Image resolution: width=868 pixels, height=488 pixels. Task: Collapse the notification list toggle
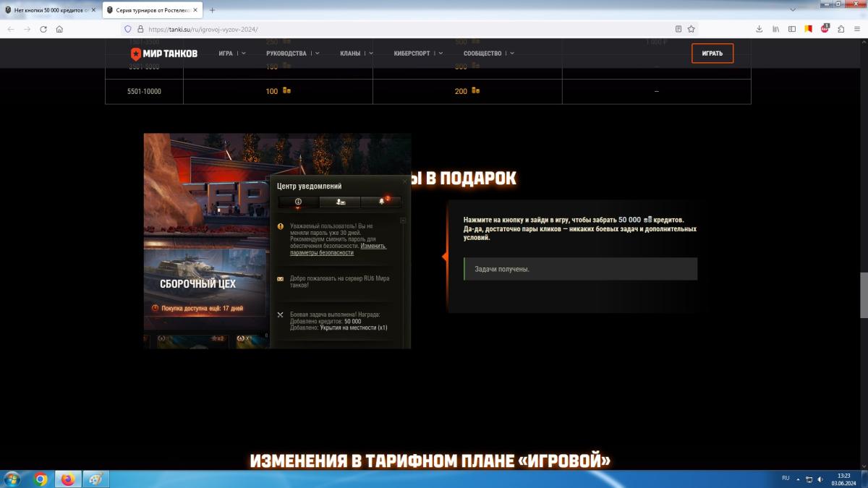(404, 220)
